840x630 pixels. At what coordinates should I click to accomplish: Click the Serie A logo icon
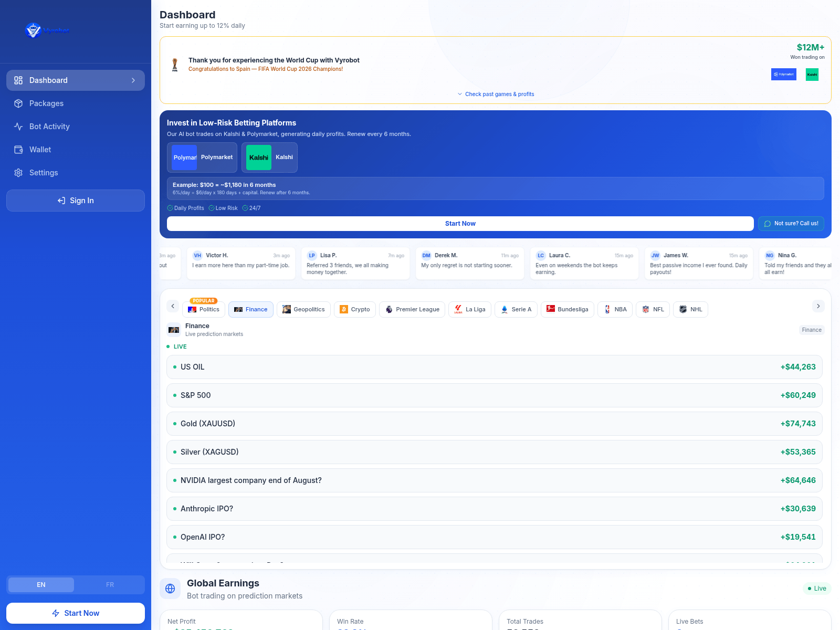[x=505, y=310]
